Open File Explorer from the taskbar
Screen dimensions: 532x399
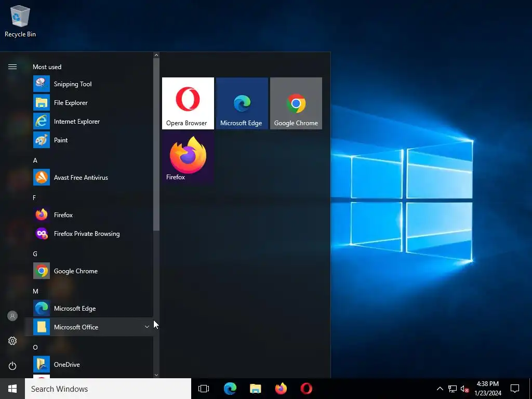pos(256,389)
